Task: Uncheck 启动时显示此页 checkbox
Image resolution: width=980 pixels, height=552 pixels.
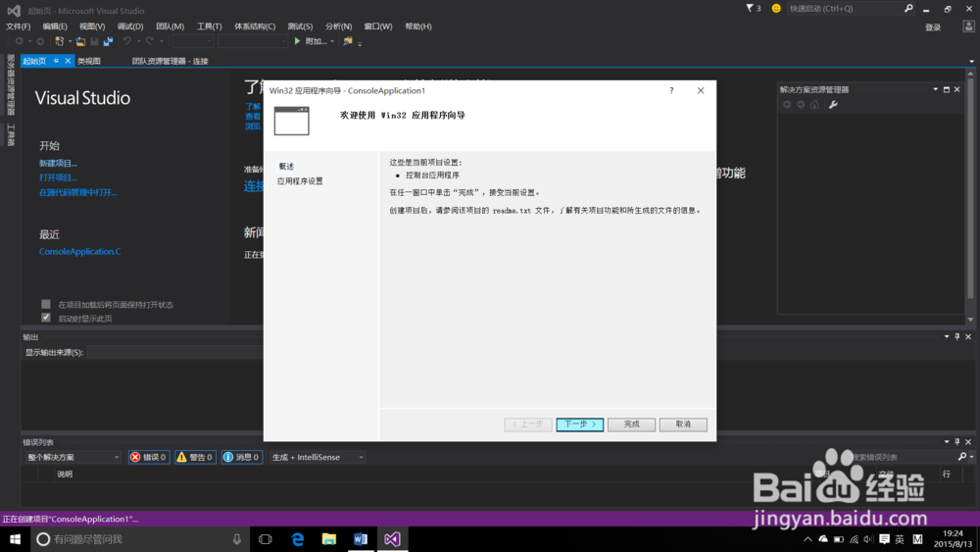Action: click(46, 318)
